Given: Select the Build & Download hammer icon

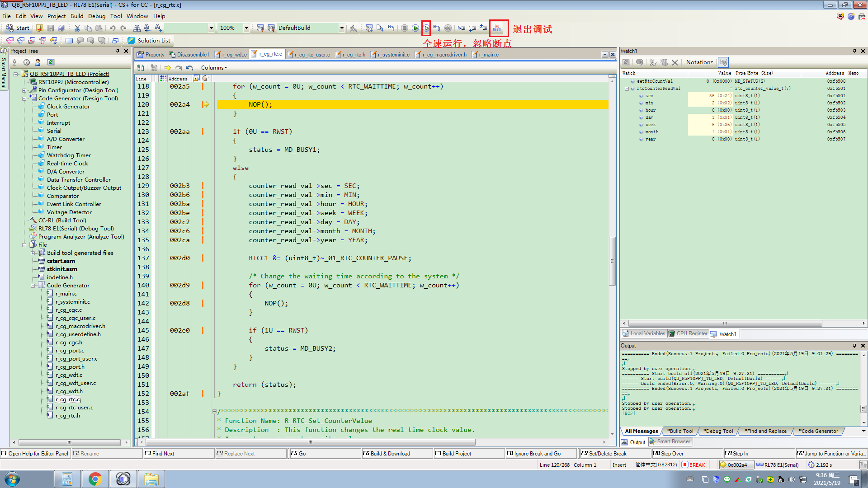Looking at the screenshot, I should point(353,28).
